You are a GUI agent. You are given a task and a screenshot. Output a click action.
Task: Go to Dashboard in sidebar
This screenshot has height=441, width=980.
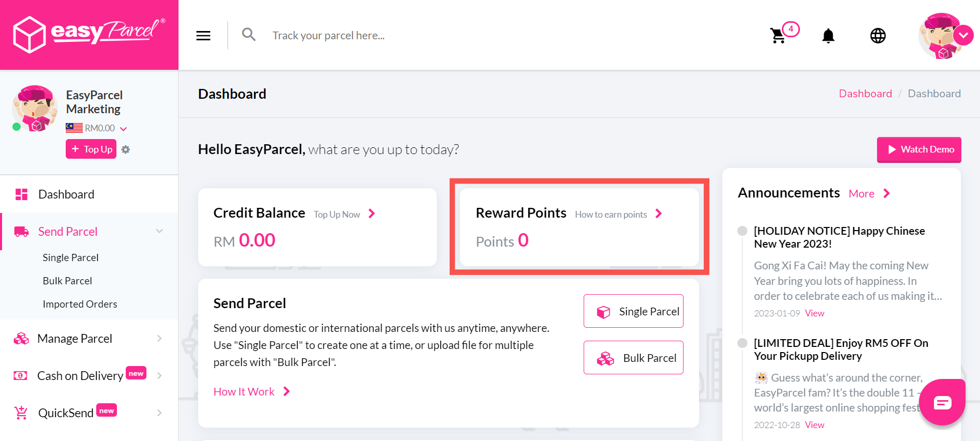coord(66,194)
